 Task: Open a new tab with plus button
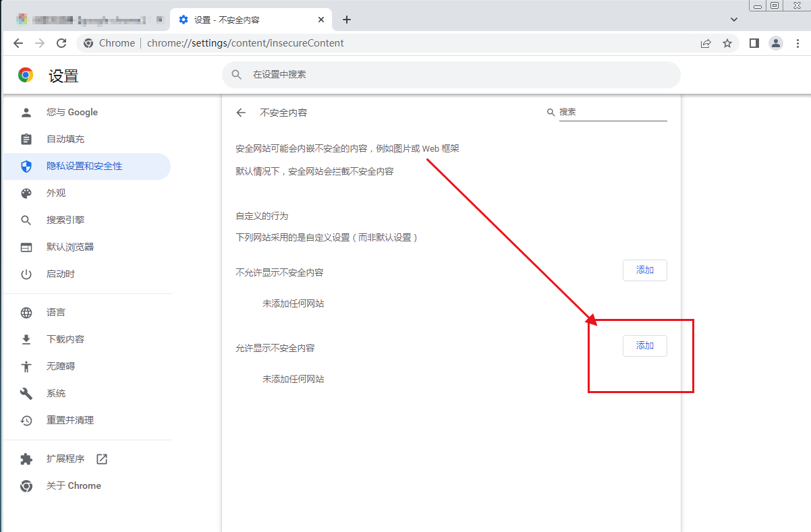pyautogui.click(x=347, y=20)
